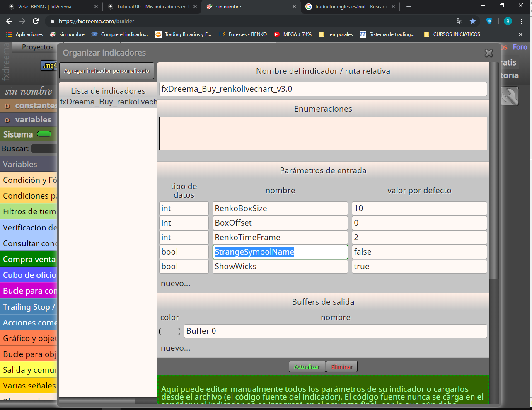Click the horizontal scrollbar under indicator list
Screen dimensions: 532x410
click(97, 401)
